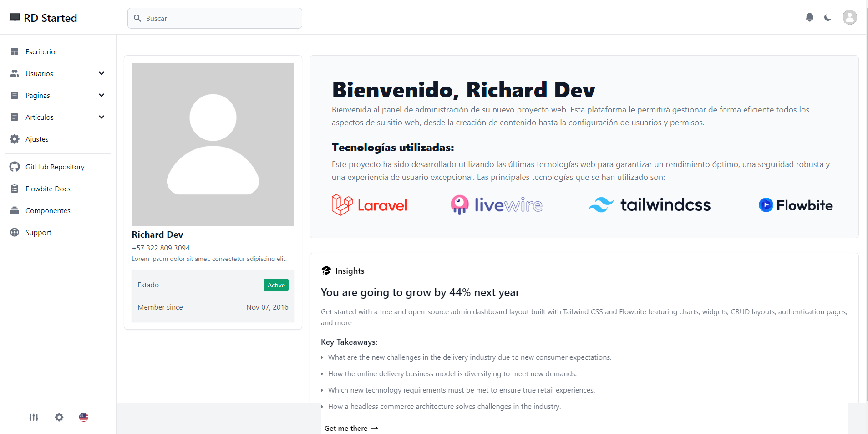The image size is (868, 434).
Task: Click the search magnifier icon
Action: pos(137,18)
